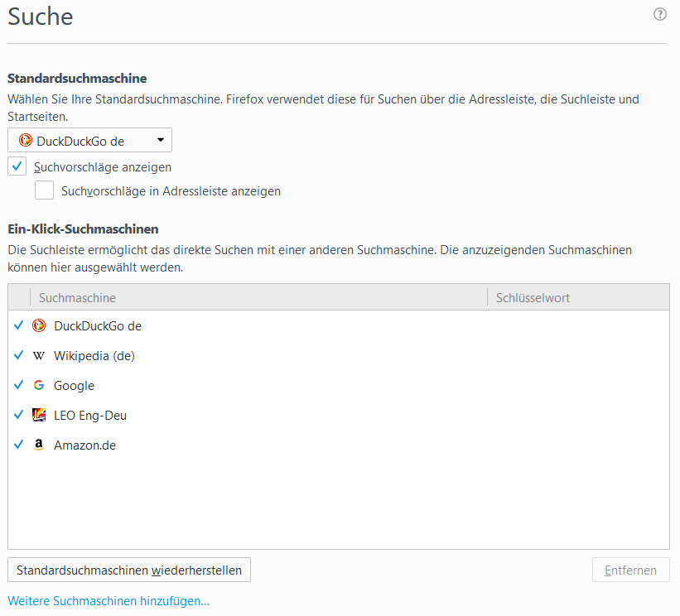Screen dimensions: 680x616
Task: Click the Entfernen button
Action: click(x=630, y=570)
